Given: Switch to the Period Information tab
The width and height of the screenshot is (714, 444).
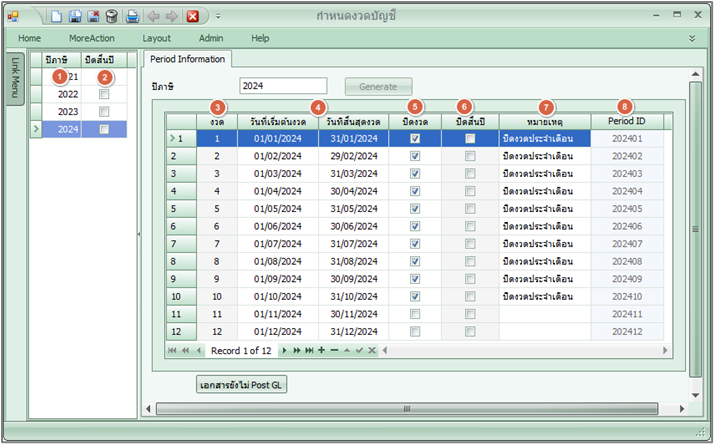Looking at the screenshot, I should click(x=188, y=59).
